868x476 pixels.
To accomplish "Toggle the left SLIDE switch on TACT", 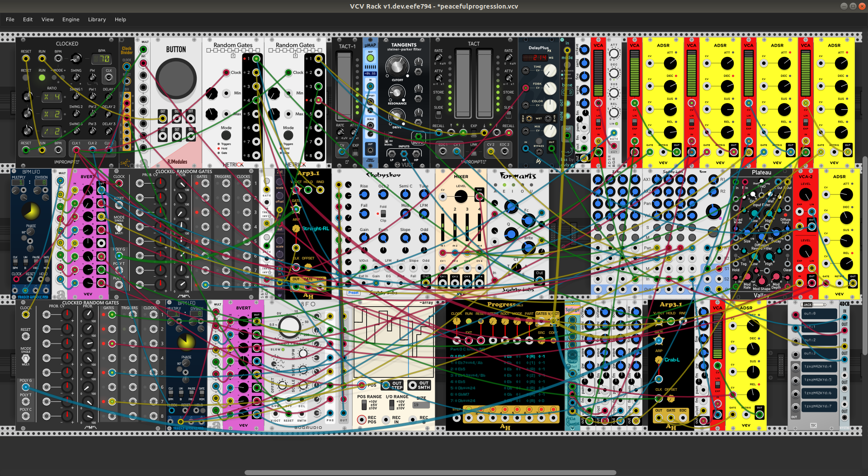I will coord(439,114).
